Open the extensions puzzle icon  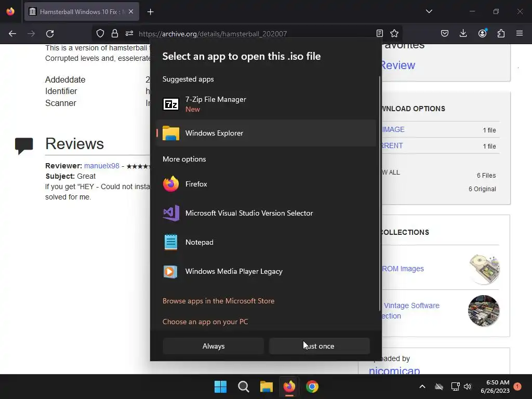(501, 33)
